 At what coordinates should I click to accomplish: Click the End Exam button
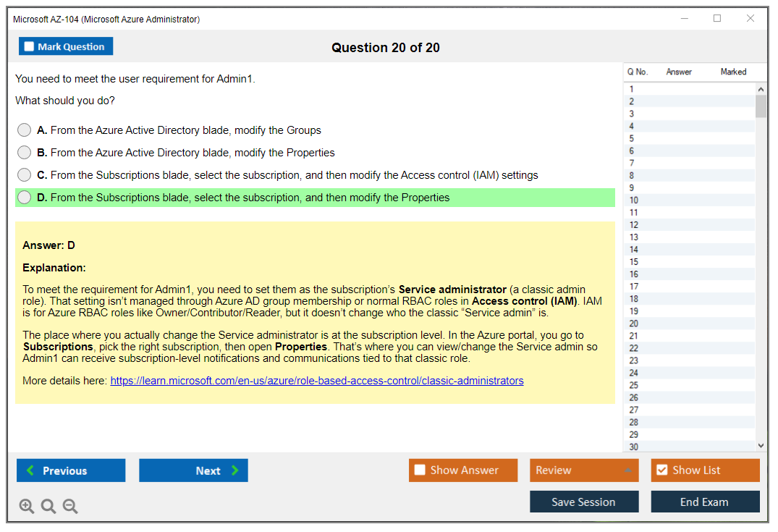[705, 502]
